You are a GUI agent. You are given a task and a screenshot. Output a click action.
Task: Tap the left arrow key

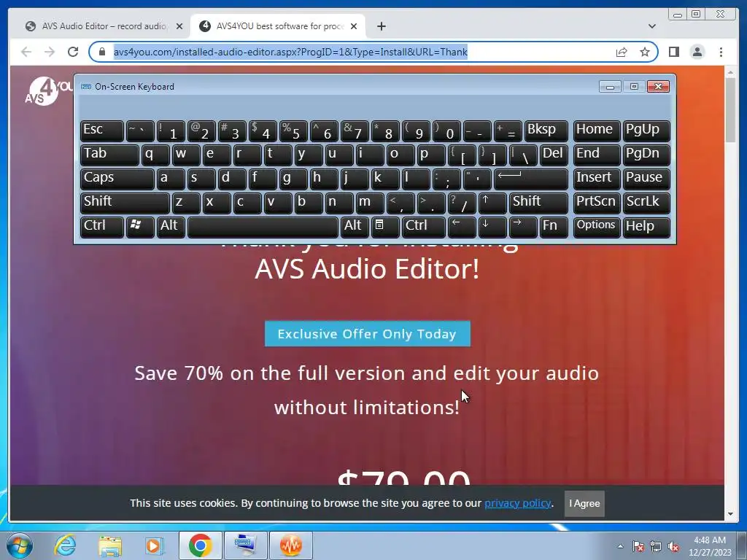461,227
